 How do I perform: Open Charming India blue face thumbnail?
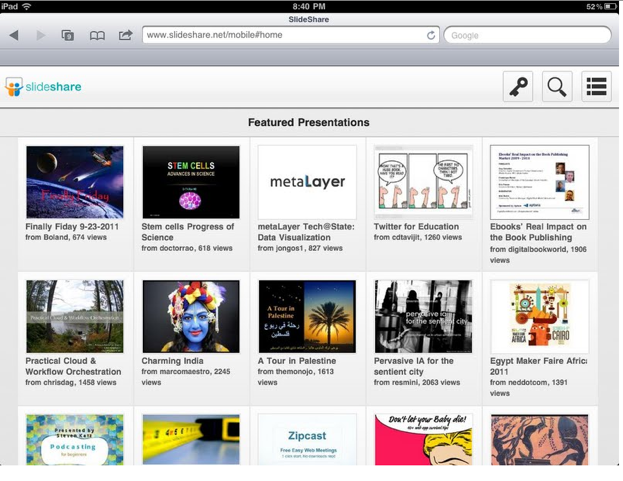click(x=191, y=316)
